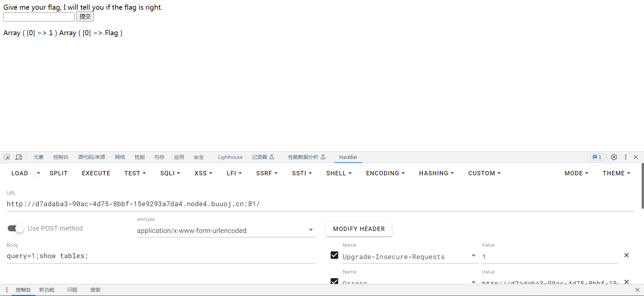This screenshot has height=296, width=644.
Task: Open the bottom drawer three-dot menu
Action: click(7, 290)
